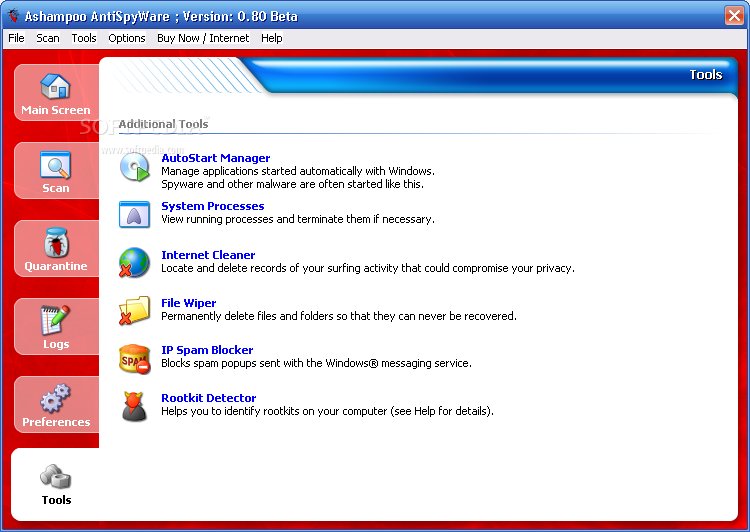Open the Buy Now / Internet menu
Image resolution: width=750 pixels, height=532 pixels.
pyautogui.click(x=203, y=38)
